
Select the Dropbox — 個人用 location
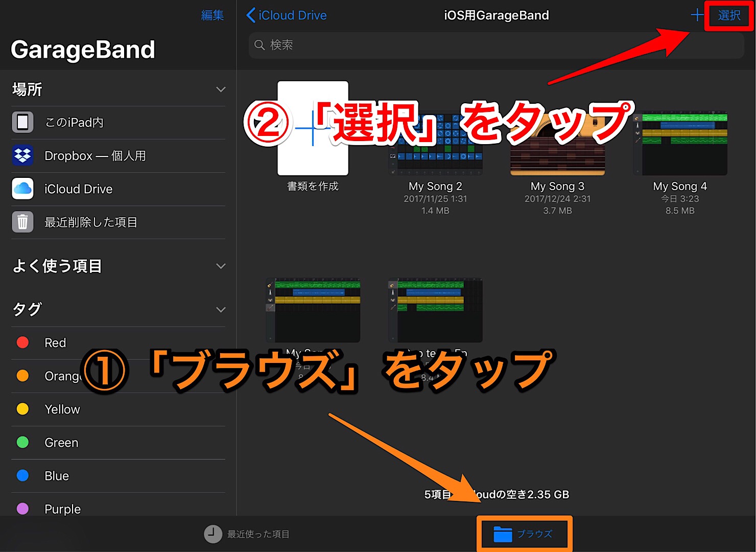95,155
